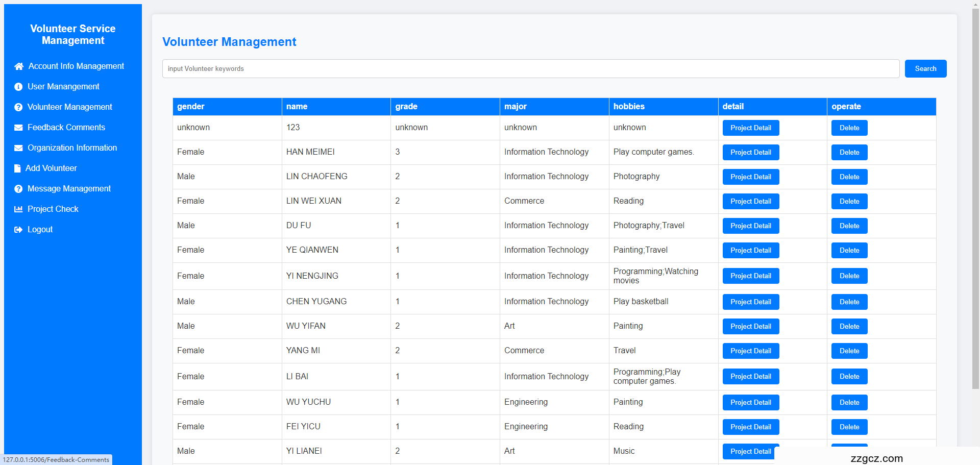This screenshot has height=465, width=980.
Task: Delete the volunteer LIN CHAOFENG
Action: point(849,177)
